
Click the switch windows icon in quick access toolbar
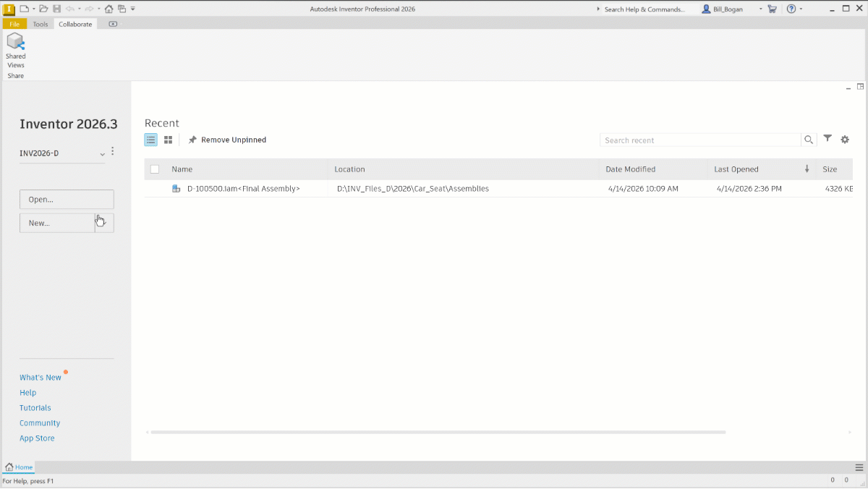pos(122,9)
